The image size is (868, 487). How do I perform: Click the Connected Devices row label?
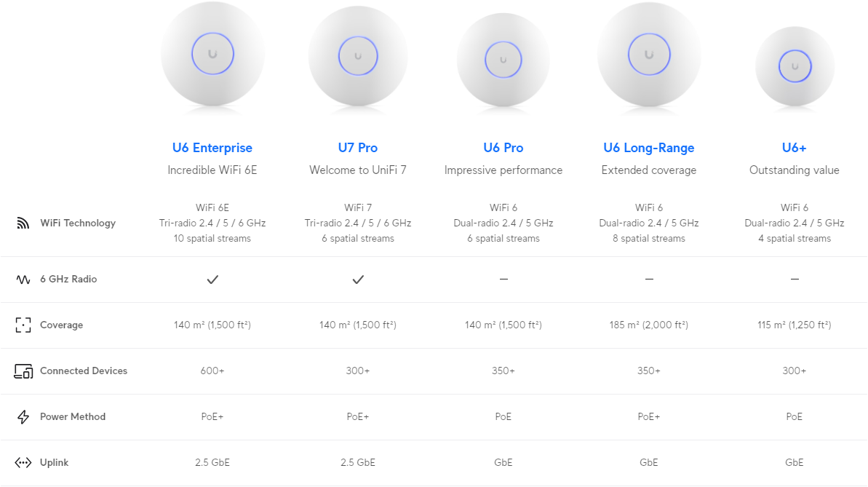pos(84,371)
